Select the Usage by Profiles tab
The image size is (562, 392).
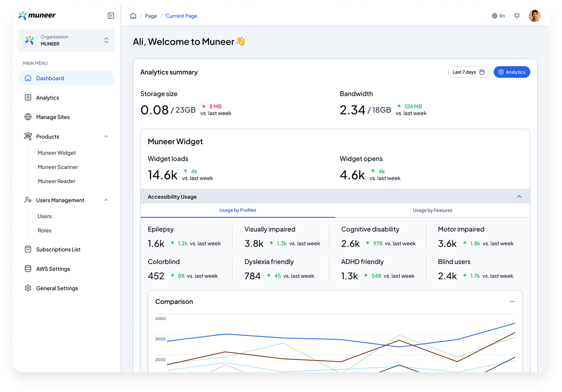click(x=238, y=210)
